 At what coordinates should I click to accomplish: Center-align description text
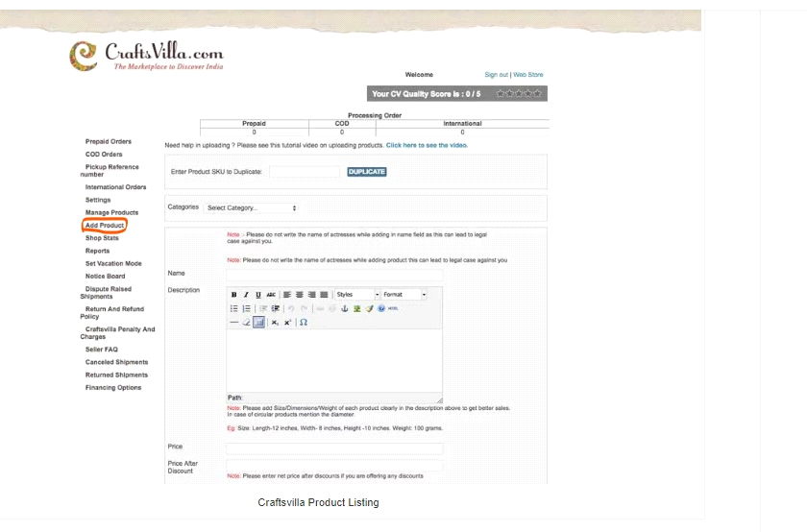(x=300, y=295)
